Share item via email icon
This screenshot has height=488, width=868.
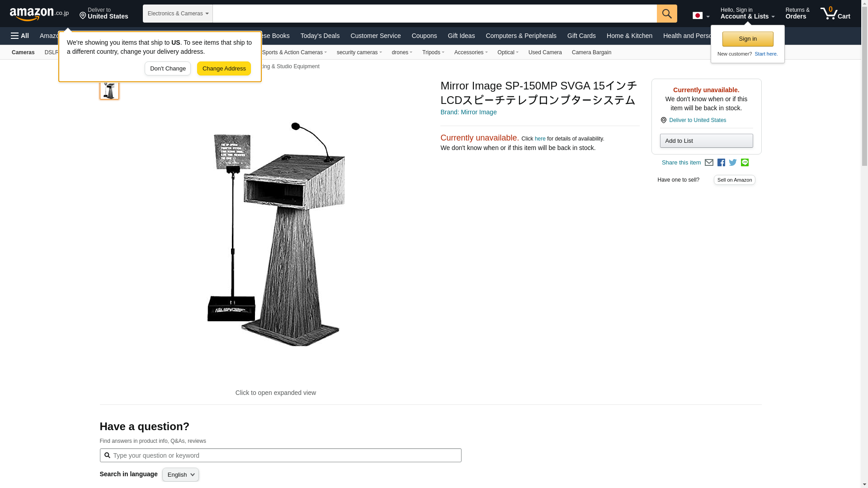click(709, 163)
